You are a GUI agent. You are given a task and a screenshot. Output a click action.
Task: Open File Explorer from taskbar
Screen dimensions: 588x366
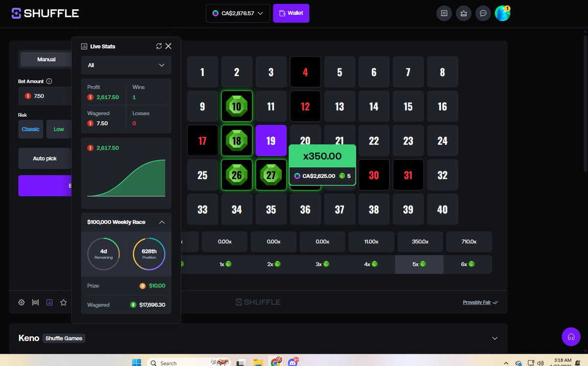[258, 363]
